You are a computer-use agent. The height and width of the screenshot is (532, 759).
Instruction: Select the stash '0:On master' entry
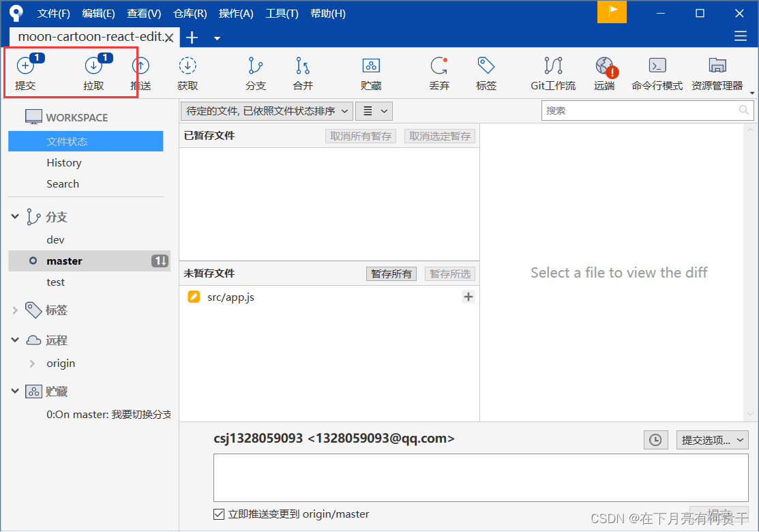108,415
